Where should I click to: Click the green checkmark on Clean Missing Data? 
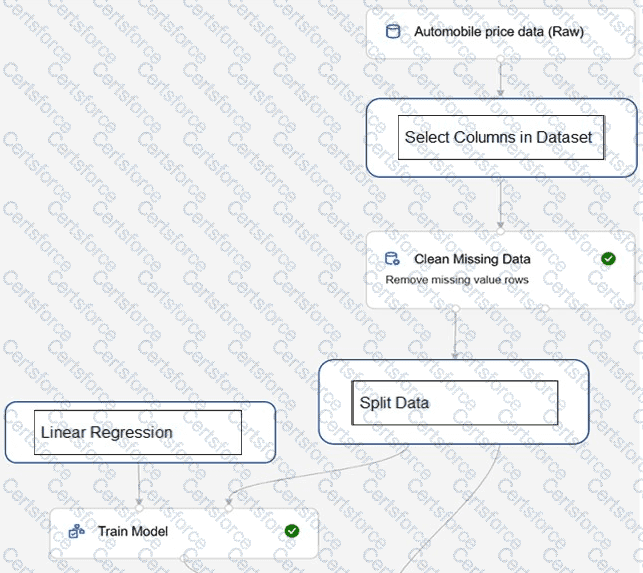click(608, 259)
